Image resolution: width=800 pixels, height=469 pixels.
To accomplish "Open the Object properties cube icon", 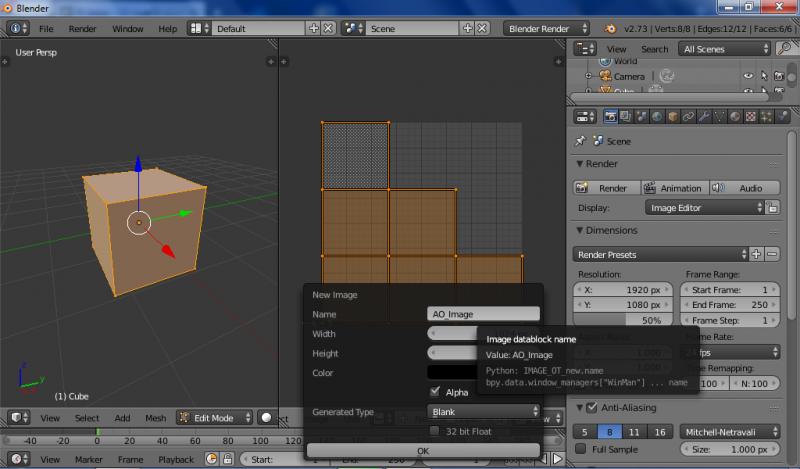I will click(x=673, y=117).
